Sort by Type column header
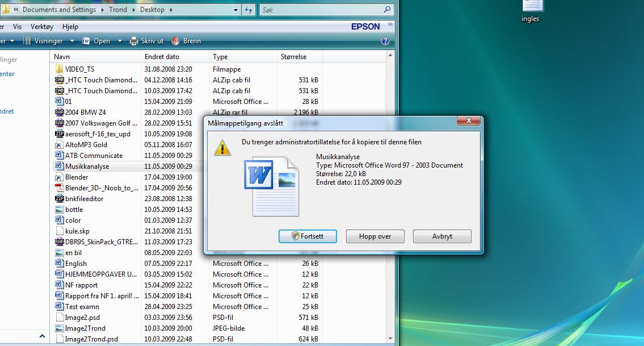Screen dimensions: 644x346 pos(243,57)
